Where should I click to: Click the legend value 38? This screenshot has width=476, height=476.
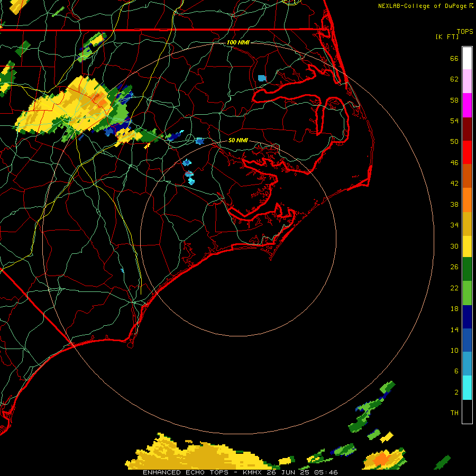[x=454, y=204]
